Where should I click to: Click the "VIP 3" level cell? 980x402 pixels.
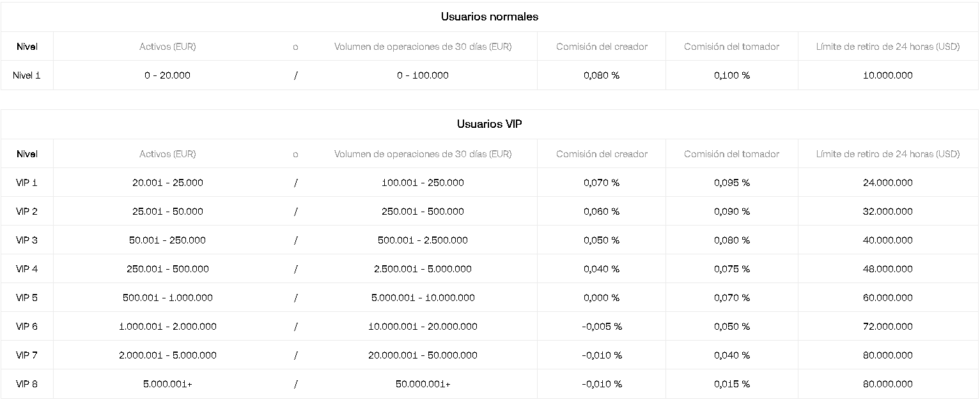(x=27, y=240)
